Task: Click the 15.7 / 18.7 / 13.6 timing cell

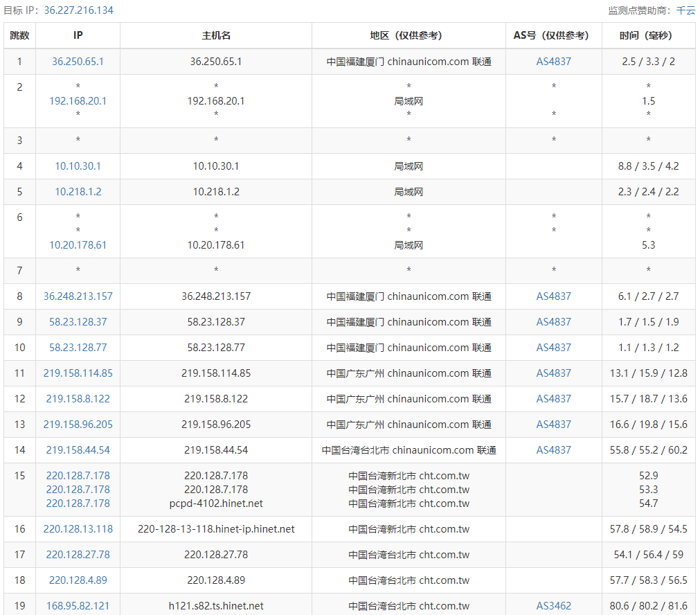Action: 649,399
